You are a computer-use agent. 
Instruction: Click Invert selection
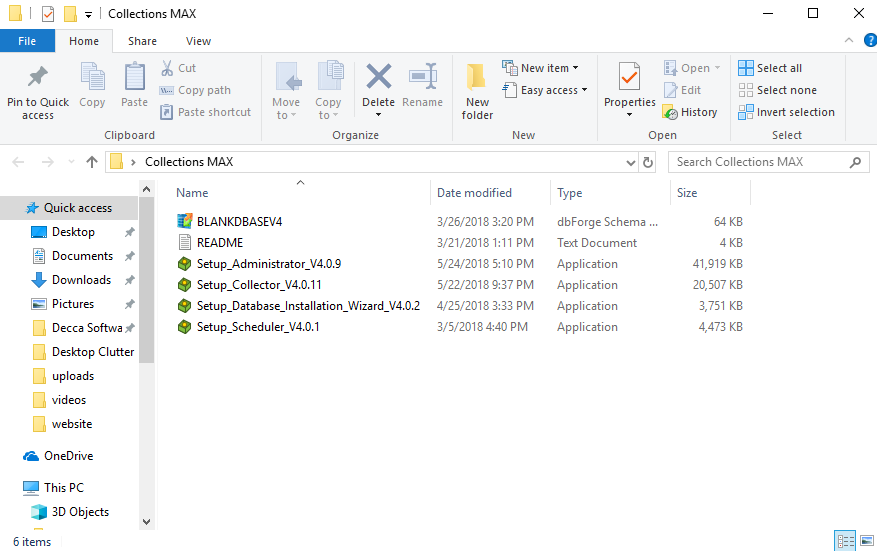[786, 112]
